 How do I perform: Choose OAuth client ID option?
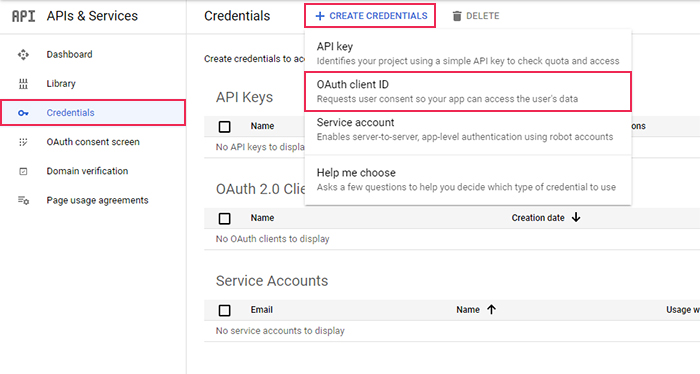click(x=468, y=91)
